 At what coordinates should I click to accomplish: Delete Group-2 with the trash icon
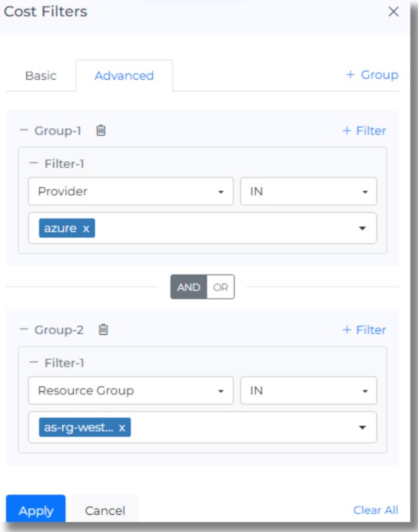tap(103, 330)
